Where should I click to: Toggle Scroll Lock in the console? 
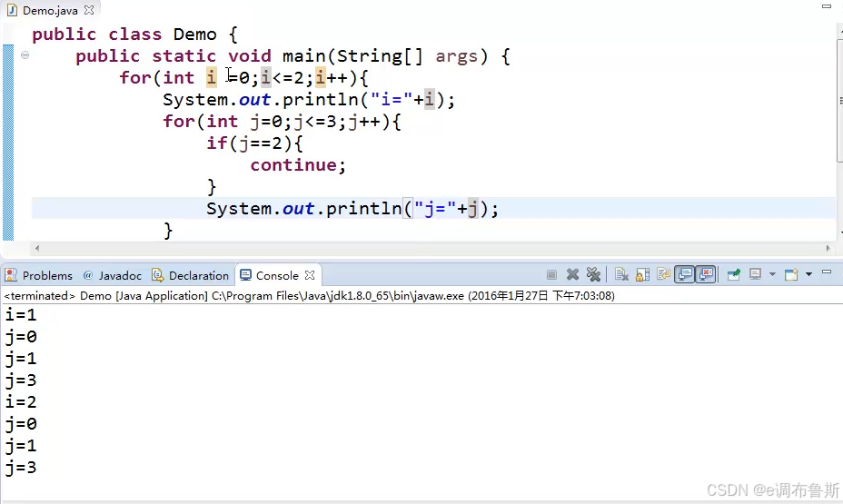pyautogui.click(x=642, y=275)
